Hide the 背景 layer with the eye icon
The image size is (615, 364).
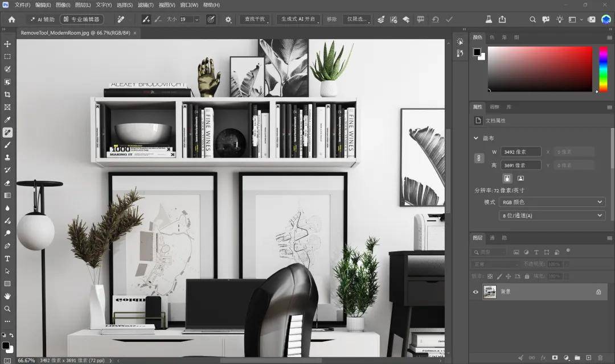(475, 292)
